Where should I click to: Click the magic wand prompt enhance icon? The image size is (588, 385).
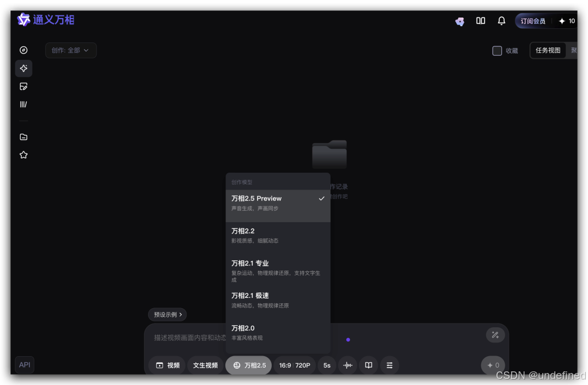[x=495, y=335]
